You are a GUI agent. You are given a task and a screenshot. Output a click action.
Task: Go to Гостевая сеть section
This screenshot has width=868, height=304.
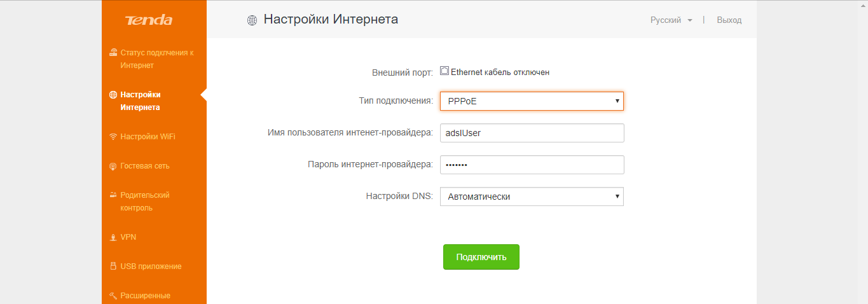(x=145, y=166)
